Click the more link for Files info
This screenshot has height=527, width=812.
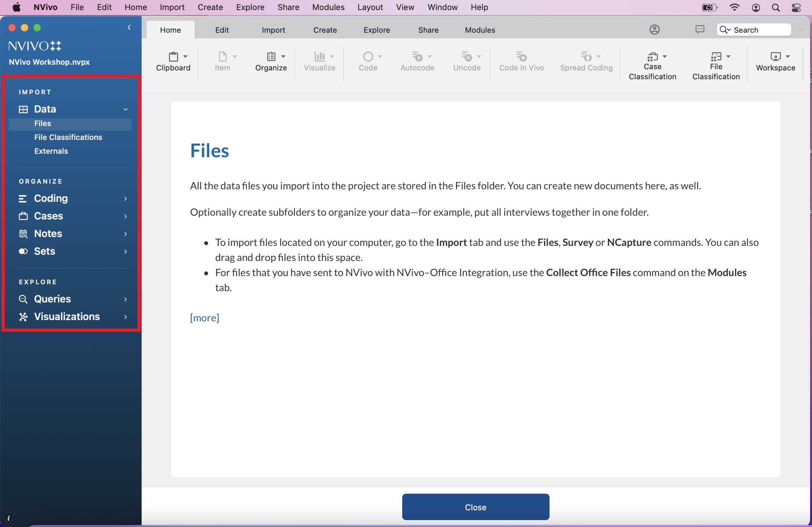[x=205, y=318]
